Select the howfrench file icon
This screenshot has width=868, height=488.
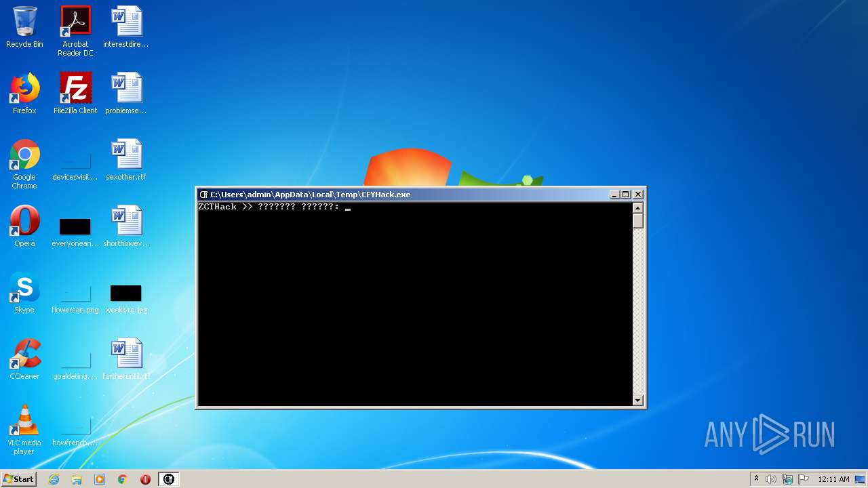click(x=75, y=431)
